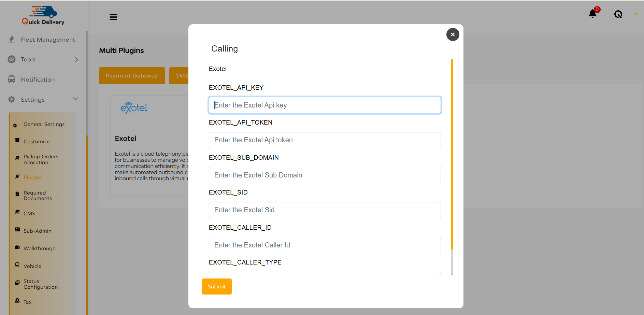Click the Tools sidebar icon
The image size is (644, 315).
[12, 59]
